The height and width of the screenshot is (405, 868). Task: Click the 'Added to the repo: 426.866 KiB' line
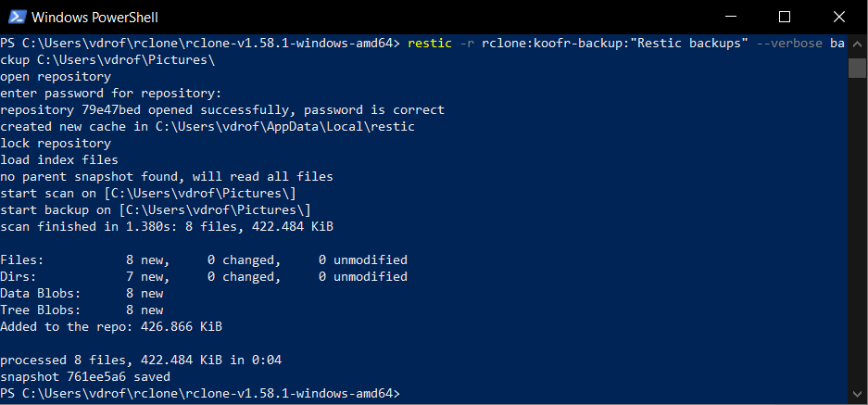coord(111,327)
